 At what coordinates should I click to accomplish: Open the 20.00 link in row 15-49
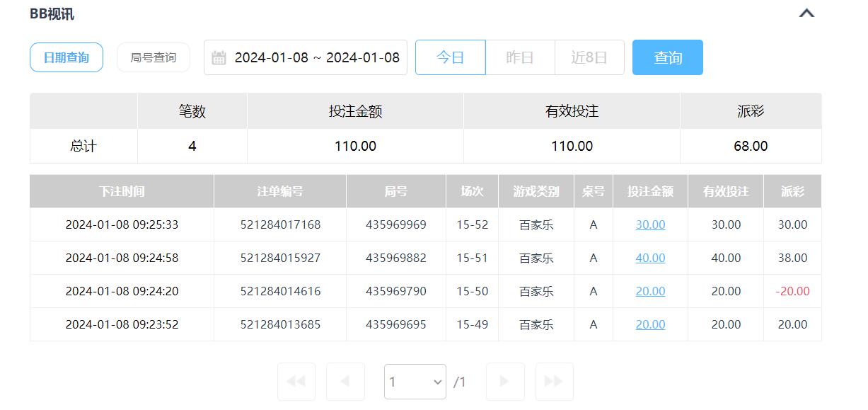click(x=650, y=324)
